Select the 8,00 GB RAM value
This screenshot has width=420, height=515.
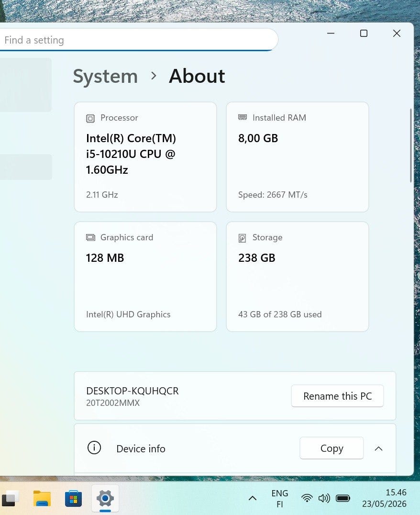[258, 138]
